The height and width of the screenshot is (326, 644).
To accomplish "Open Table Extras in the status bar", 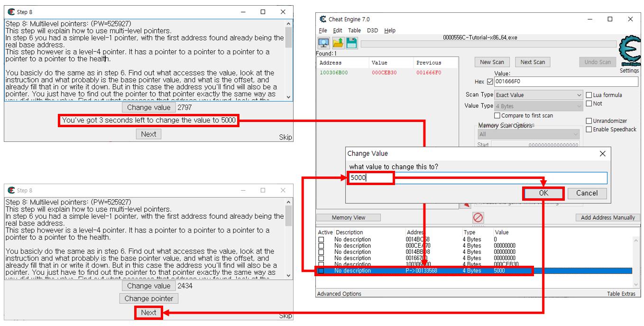I will pos(621,294).
